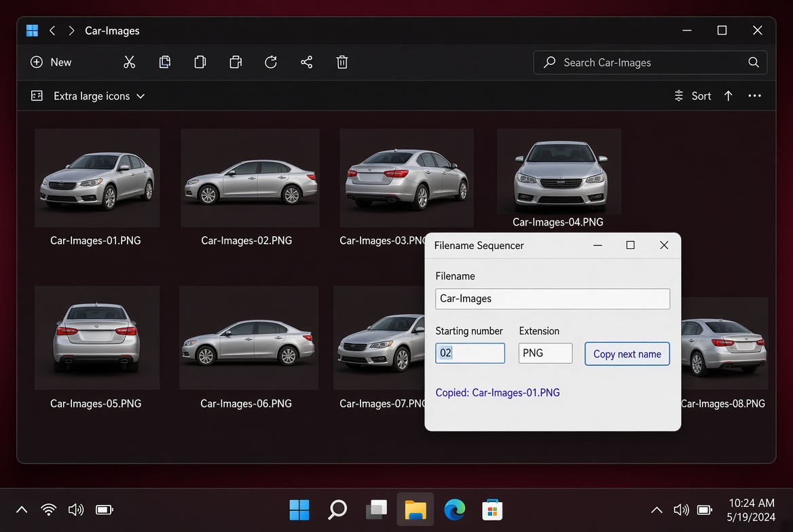Screen dimensions: 793x532
Task: Select the Car-Images-07.PNG thumbnail
Action: coord(380,338)
